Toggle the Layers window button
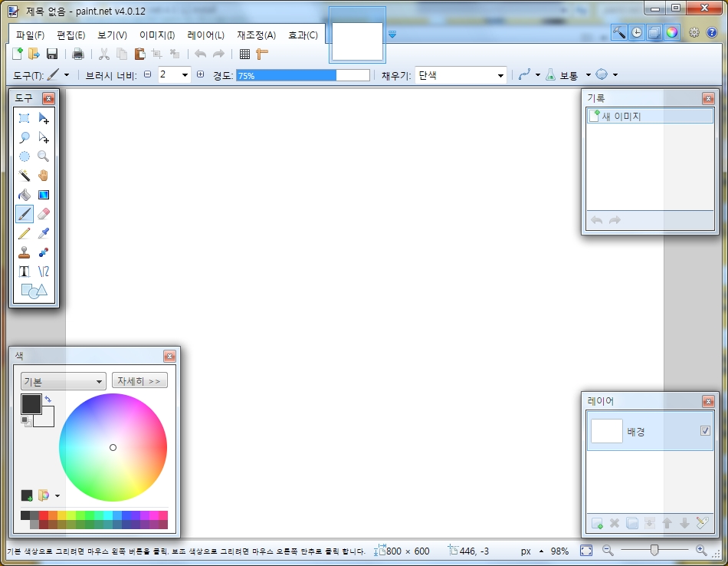Image resolution: width=728 pixels, height=566 pixels. (654, 32)
